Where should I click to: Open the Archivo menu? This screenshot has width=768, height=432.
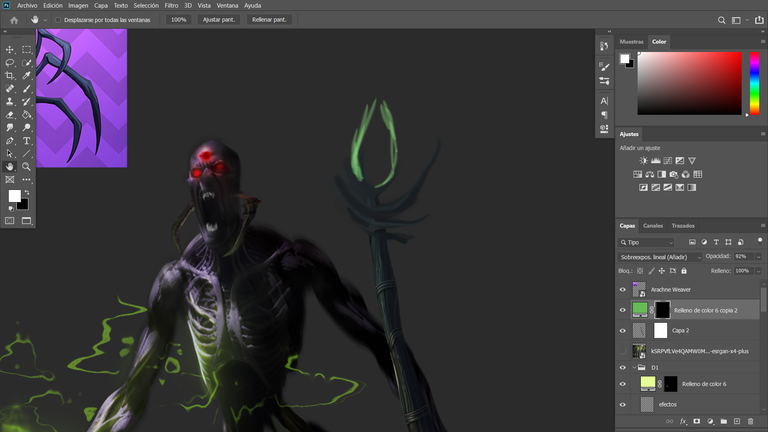(x=27, y=5)
